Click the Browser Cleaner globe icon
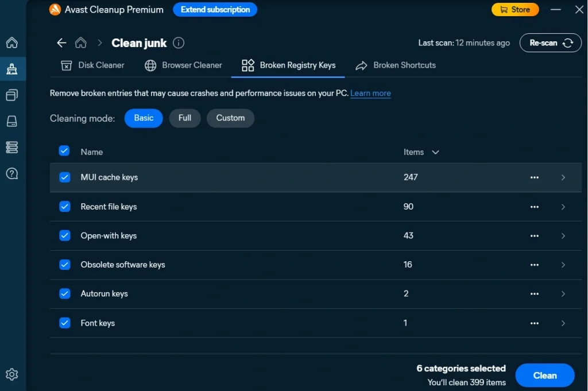The image size is (588, 391). [x=150, y=65]
